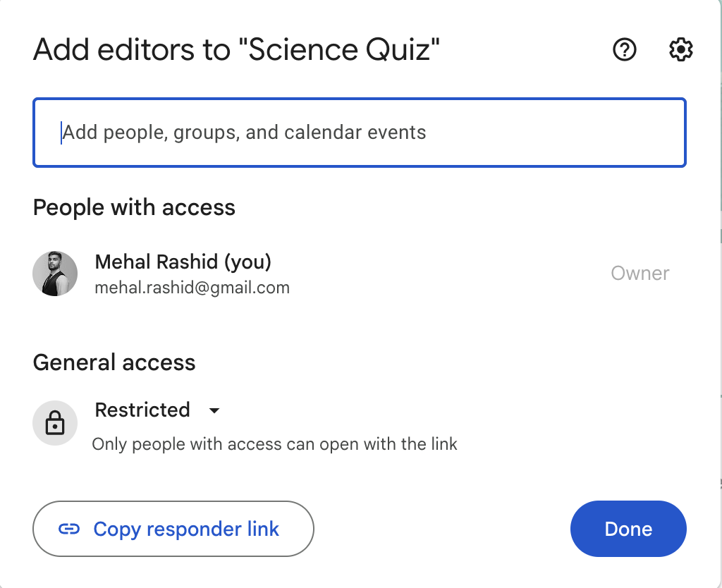Viewport: 722px width, 588px height.
Task: Click the People with access heading
Action: tap(134, 208)
